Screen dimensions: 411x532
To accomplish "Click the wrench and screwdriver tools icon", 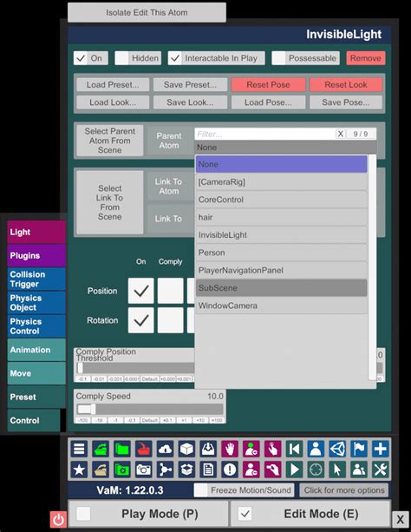I will pos(381,470).
